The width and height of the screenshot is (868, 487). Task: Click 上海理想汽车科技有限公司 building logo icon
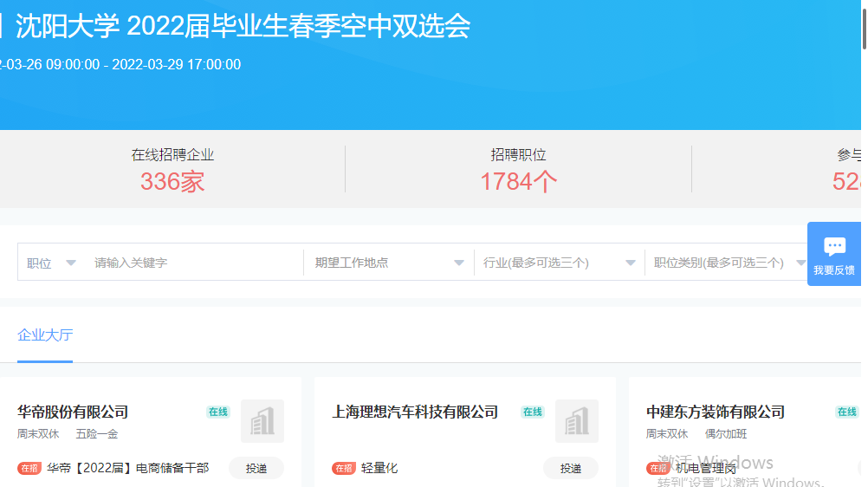coord(577,421)
